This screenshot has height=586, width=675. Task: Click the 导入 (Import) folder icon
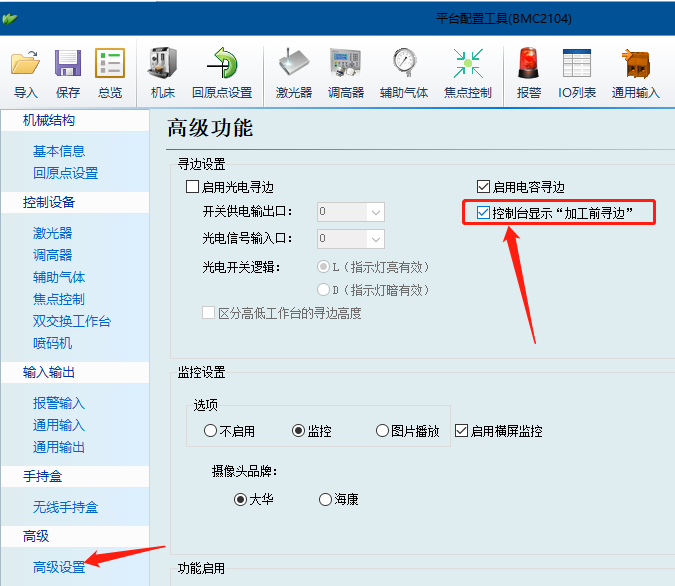coord(25,63)
